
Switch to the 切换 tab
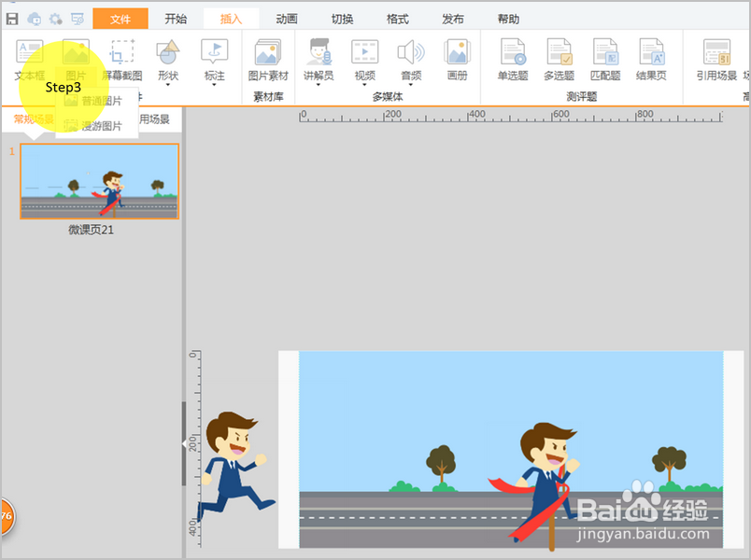click(342, 19)
